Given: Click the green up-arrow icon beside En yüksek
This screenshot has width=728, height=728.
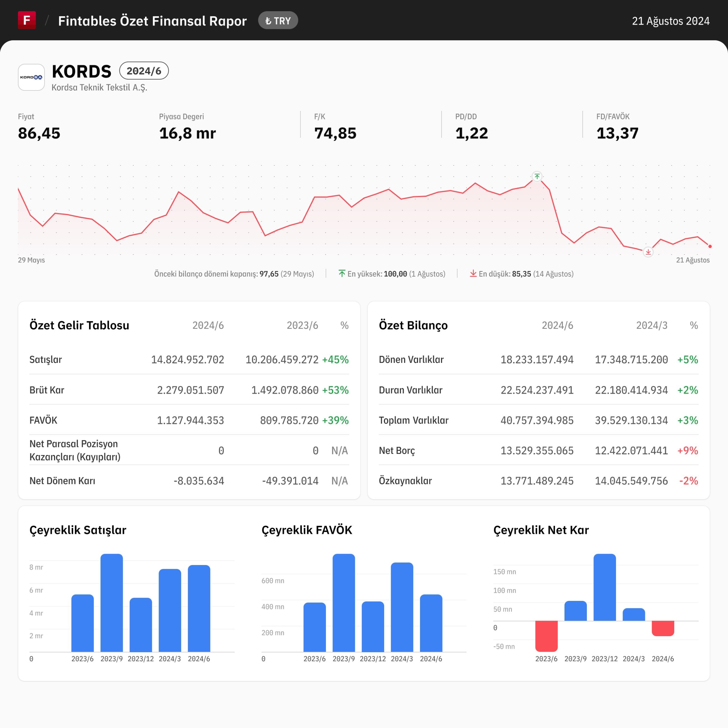Looking at the screenshot, I should point(342,274).
